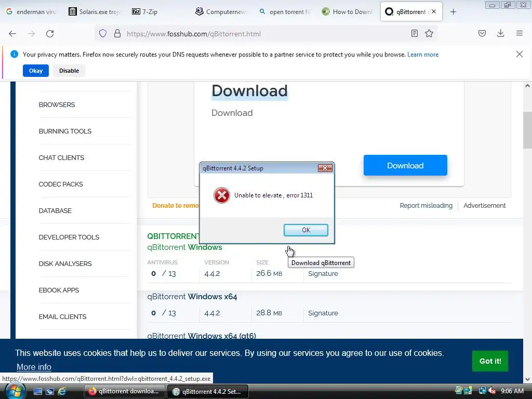
Task: Open the Firefox hamburger menu
Action: tap(520, 33)
